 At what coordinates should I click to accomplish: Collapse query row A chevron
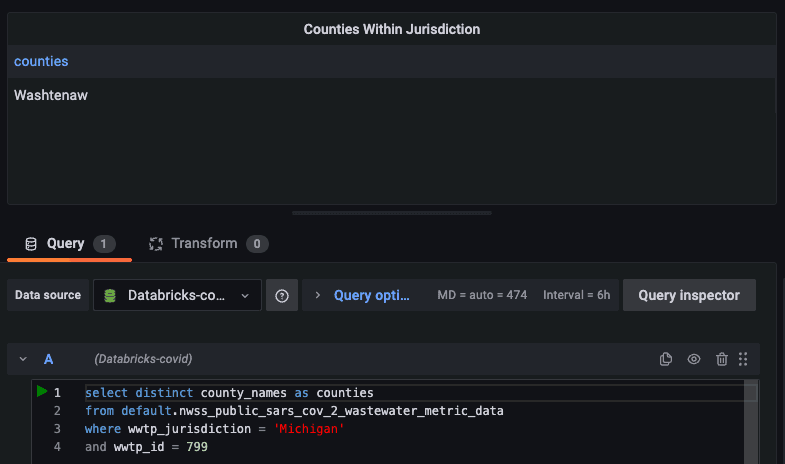(23, 359)
